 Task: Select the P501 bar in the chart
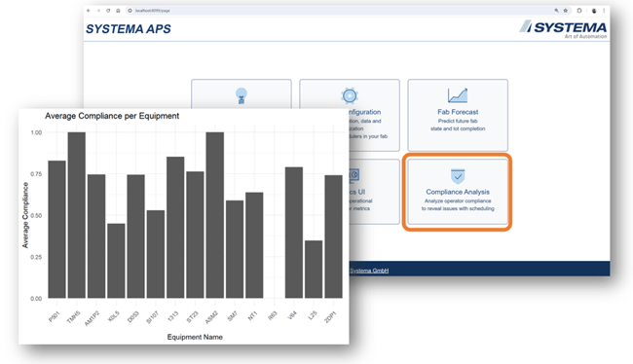tap(56, 230)
